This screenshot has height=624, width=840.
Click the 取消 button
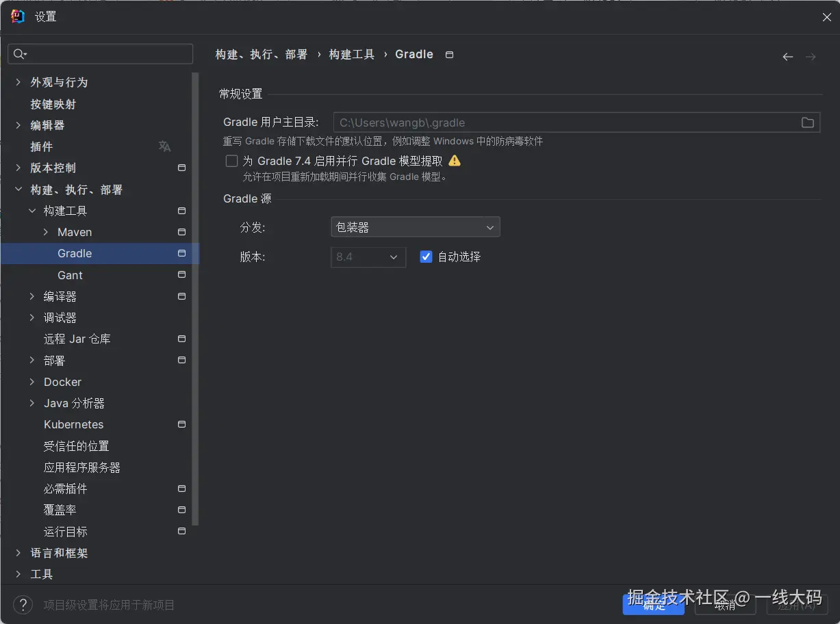coord(725,604)
